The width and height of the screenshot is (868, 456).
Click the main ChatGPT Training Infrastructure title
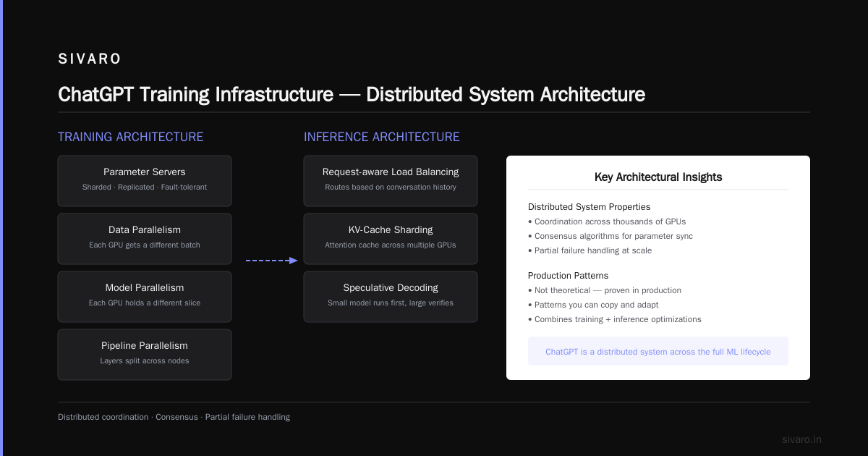point(352,95)
